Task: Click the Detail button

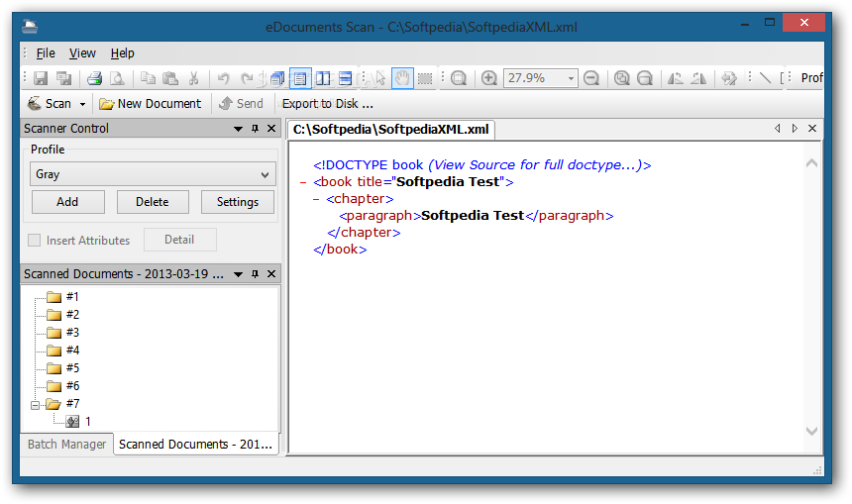Action: pyautogui.click(x=180, y=240)
